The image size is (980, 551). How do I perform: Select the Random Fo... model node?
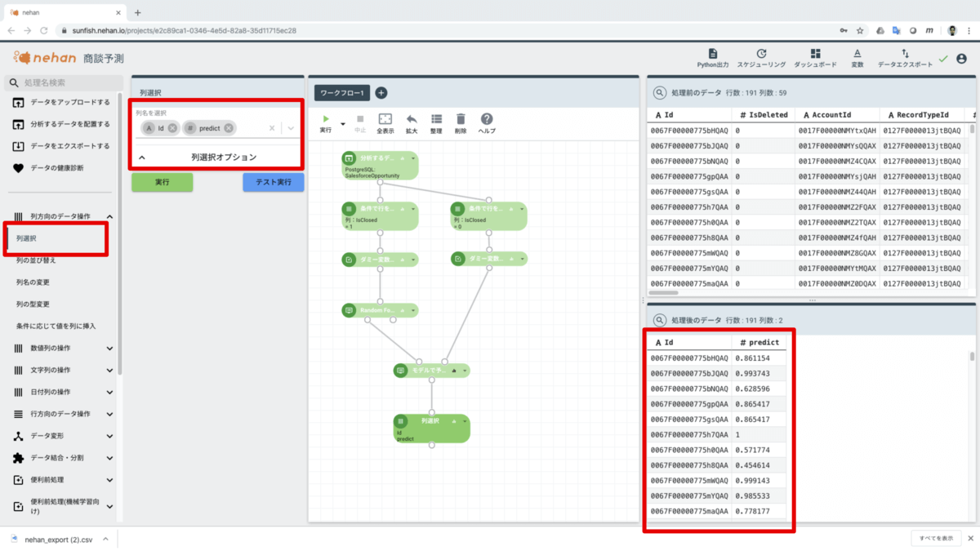380,310
